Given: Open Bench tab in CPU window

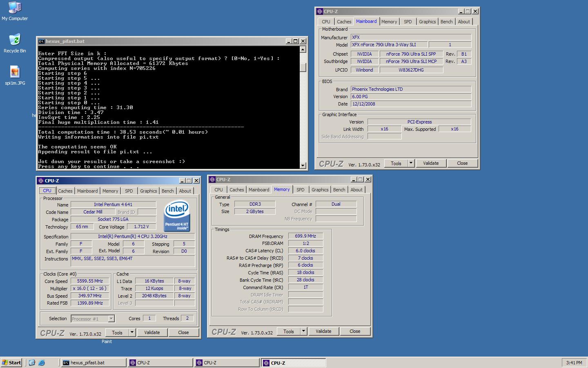Looking at the screenshot, I should click(167, 191).
